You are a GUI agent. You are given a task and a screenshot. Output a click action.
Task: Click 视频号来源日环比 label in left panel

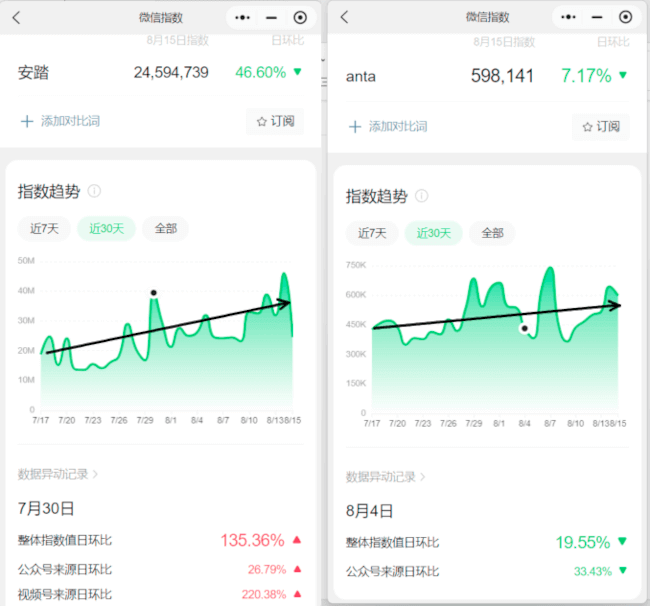pos(65,594)
